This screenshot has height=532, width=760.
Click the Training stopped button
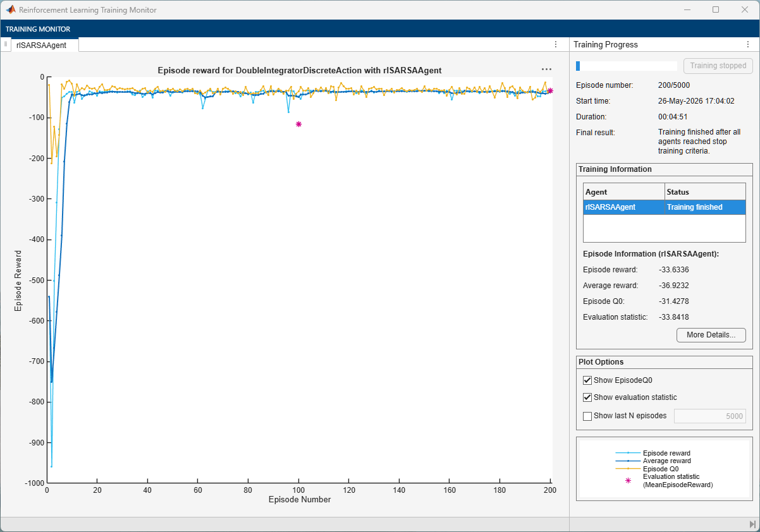point(718,66)
